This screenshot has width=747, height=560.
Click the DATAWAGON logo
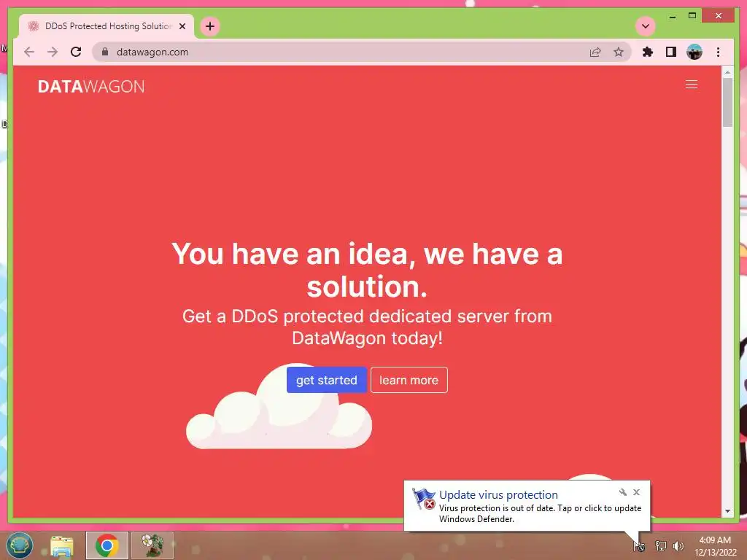[91, 86]
